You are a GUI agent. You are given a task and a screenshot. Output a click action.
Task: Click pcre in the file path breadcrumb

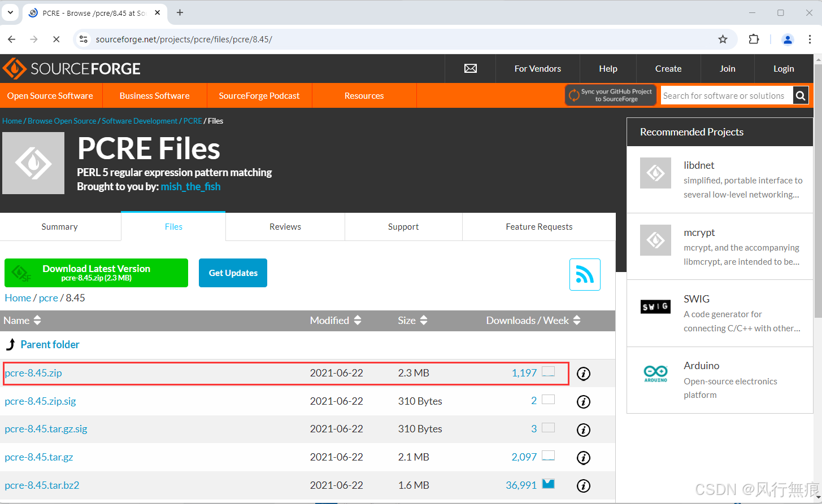click(49, 298)
